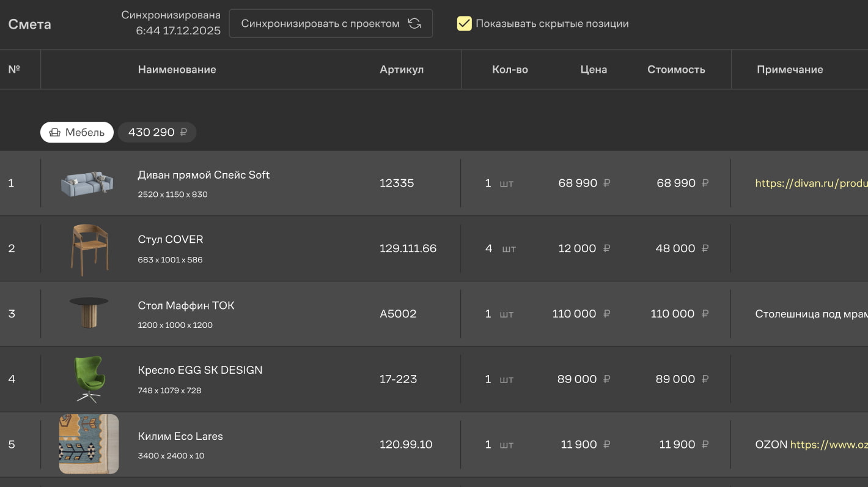The width and height of the screenshot is (868, 487).
Task: Select the Мебель category tag
Action: (x=77, y=132)
